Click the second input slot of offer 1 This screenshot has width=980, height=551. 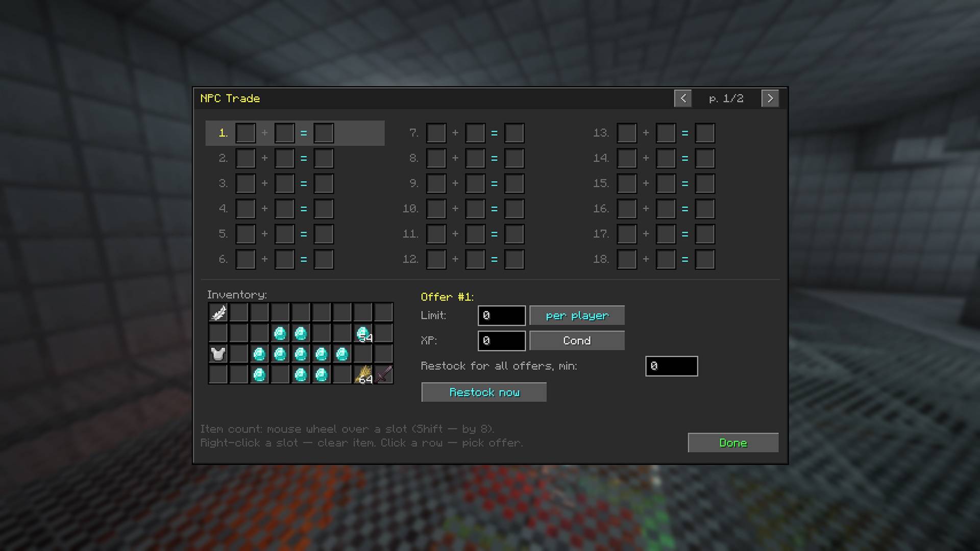click(x=284, y=133)
